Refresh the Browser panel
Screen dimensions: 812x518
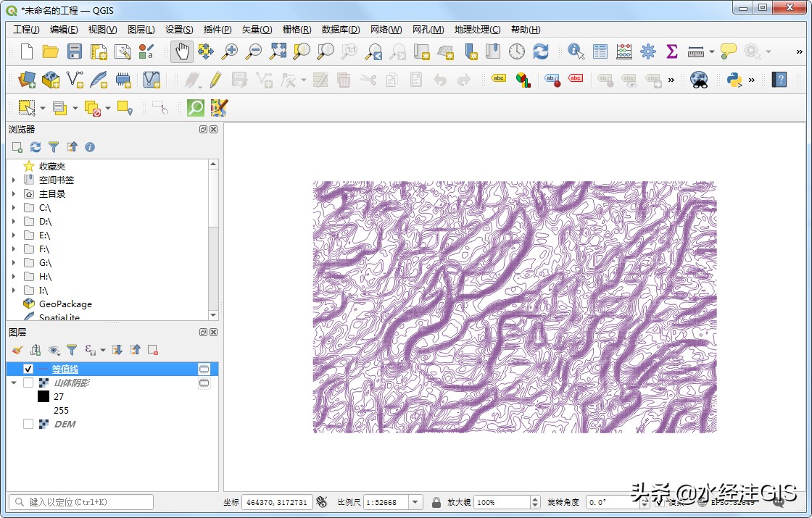click(x=36, y=147)
